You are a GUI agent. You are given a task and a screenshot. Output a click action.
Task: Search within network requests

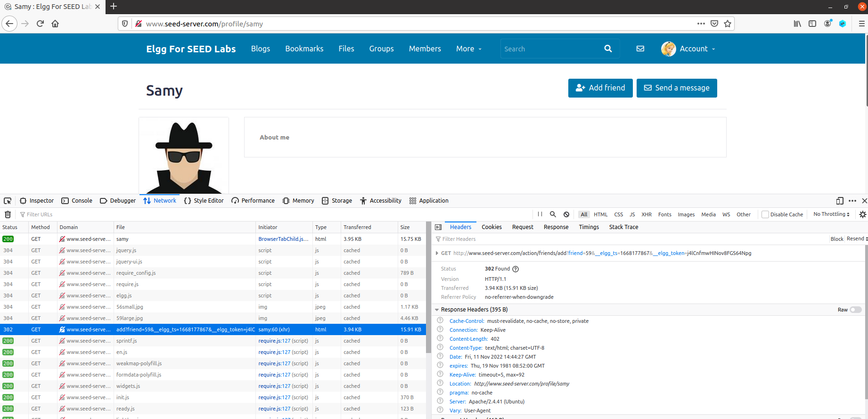tap(553, 214)
